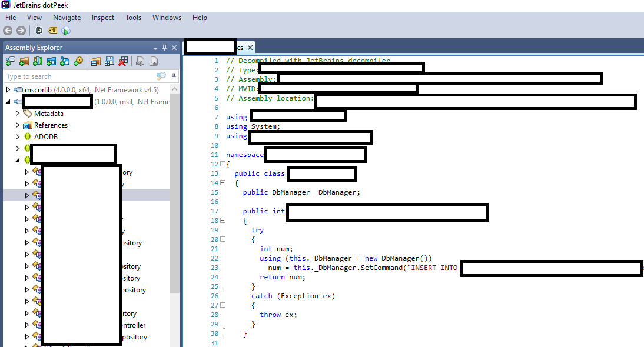
Task: Pin the search query in the search box
Action: click(173, 76)
